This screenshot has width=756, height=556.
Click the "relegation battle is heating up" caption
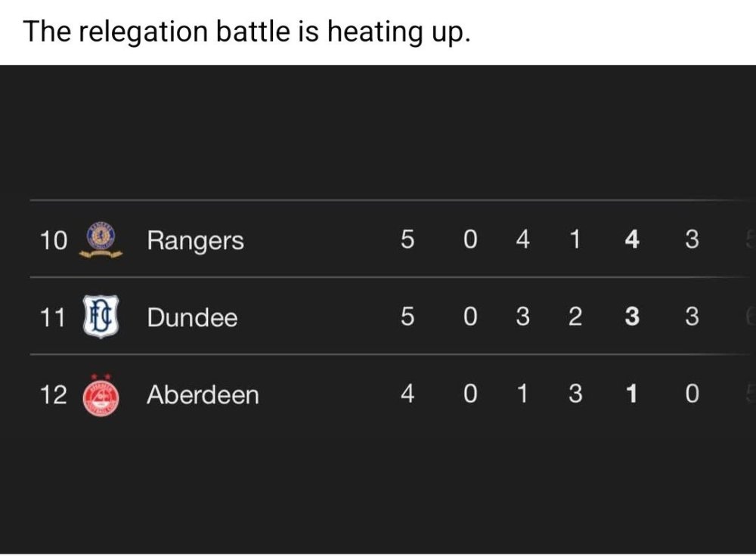[246, 32]
